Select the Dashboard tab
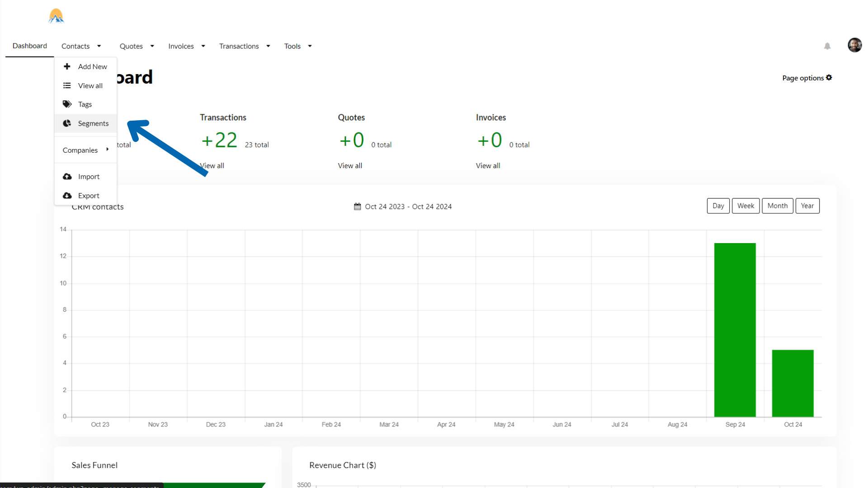 coord(30,46)
